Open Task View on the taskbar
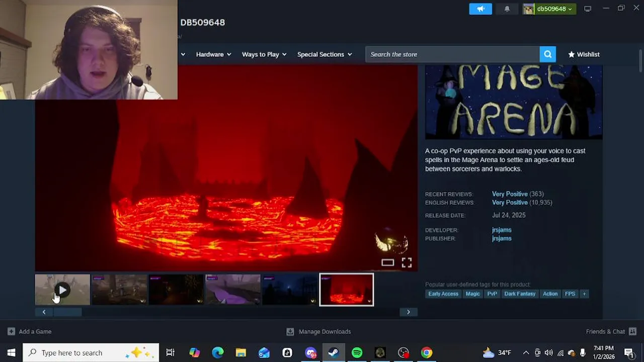The width and height of the screenshot is (644, 362). coord(170,352)
